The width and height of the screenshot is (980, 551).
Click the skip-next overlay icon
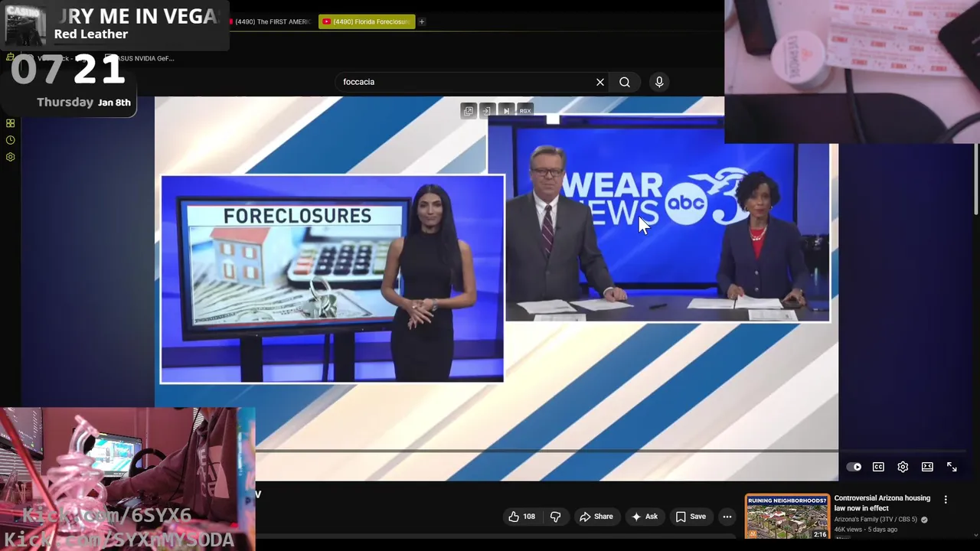[x=506, y=111]
